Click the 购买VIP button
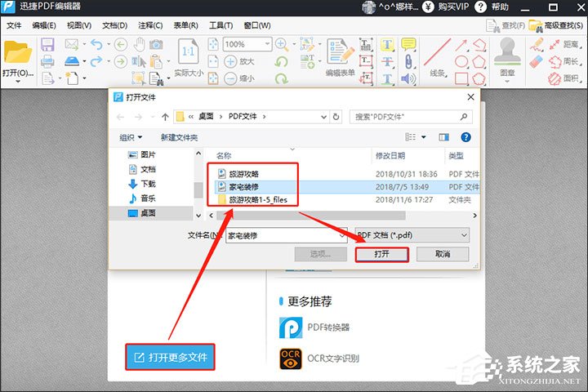Screen dimensions: 588x392 pos(446,7)
